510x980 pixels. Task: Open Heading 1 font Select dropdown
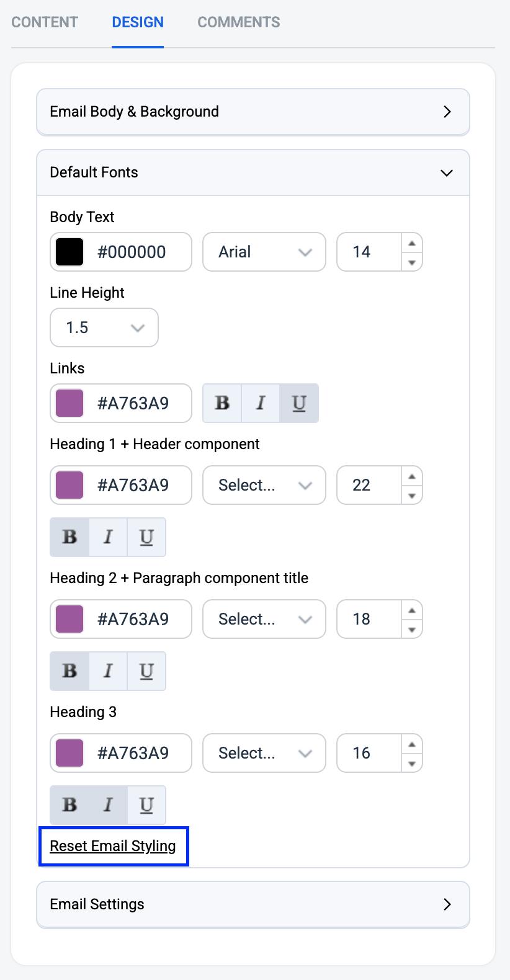264,485
